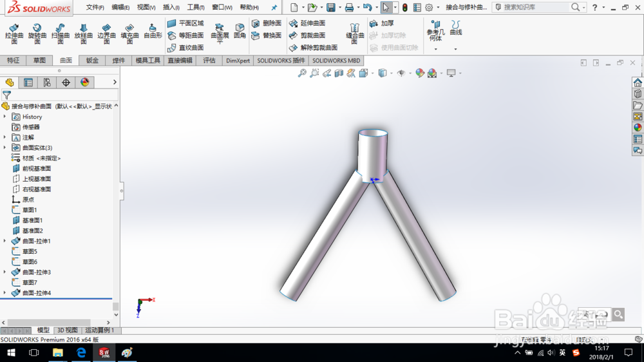644x362 pixels.
Task: Click the Thicken (加厚) tool
Action: tap(381, 23)
